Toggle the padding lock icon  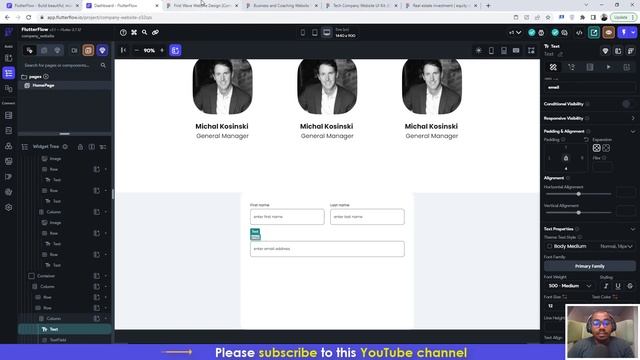(566, 158)
